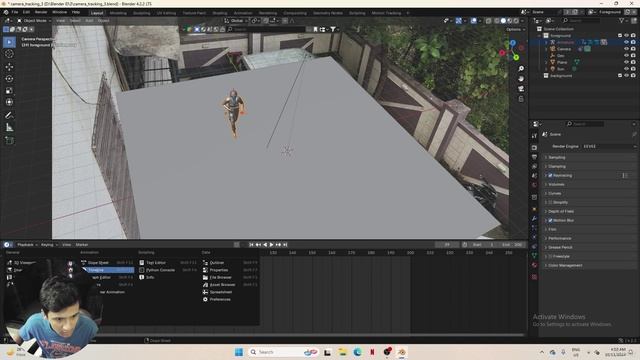
Task: Activate the Select Box tool
Action: [9, 42]
